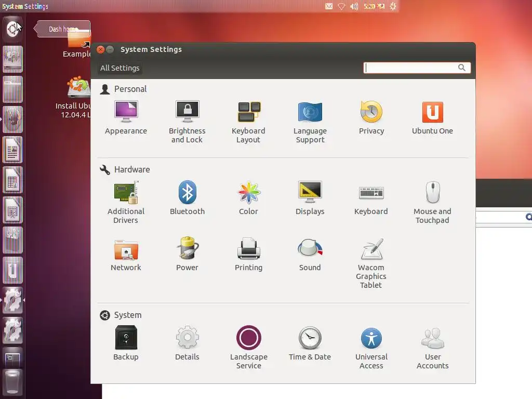Open Sound settings
Screen dimensions: 532x399
coord(310,255)
